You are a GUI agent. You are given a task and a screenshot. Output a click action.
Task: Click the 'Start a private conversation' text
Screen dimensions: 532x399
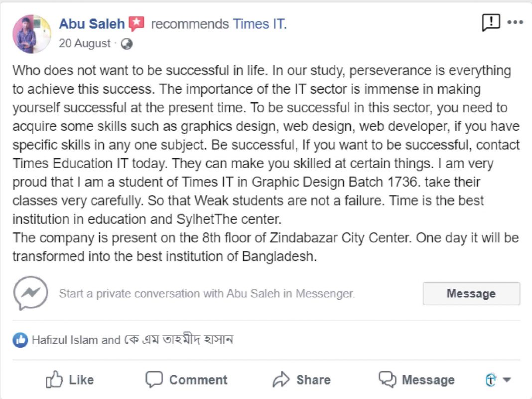(x=207, y=293)
